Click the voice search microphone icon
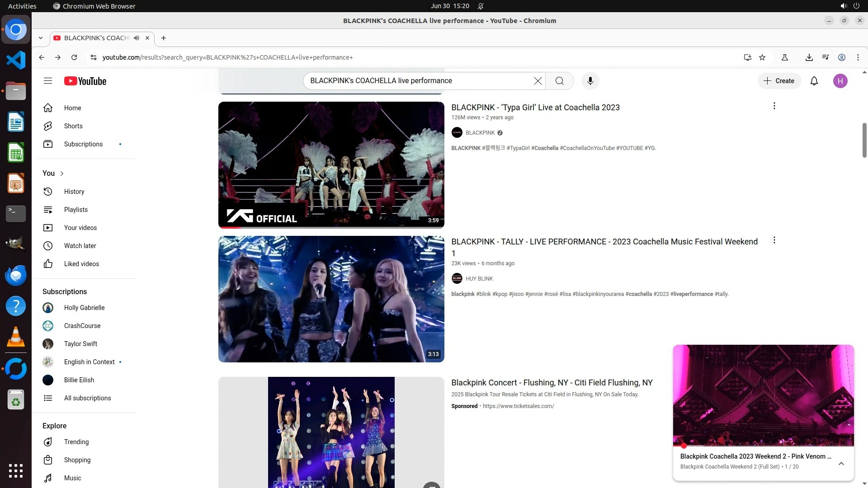Screen dimensions: 868x488 point(590,81)
